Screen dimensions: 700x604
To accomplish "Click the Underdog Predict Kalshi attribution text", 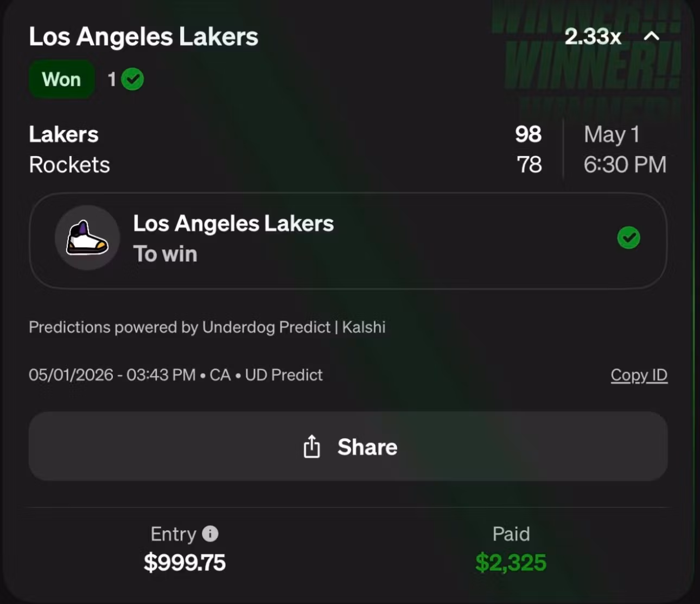I will pos(207,327).
